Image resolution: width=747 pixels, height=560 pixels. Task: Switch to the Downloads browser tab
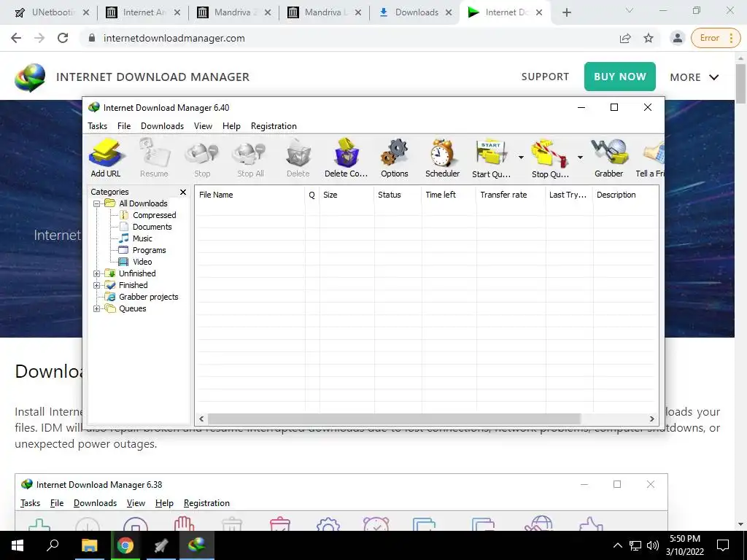coord(414,12)
